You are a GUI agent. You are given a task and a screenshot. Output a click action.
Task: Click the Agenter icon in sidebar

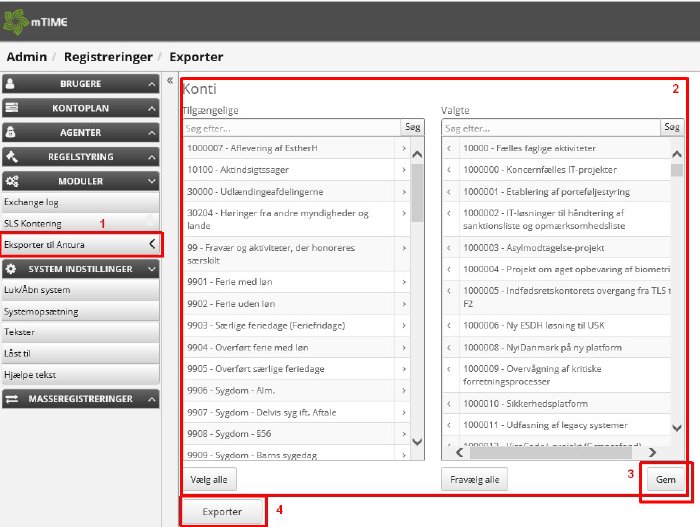[12, 132]
